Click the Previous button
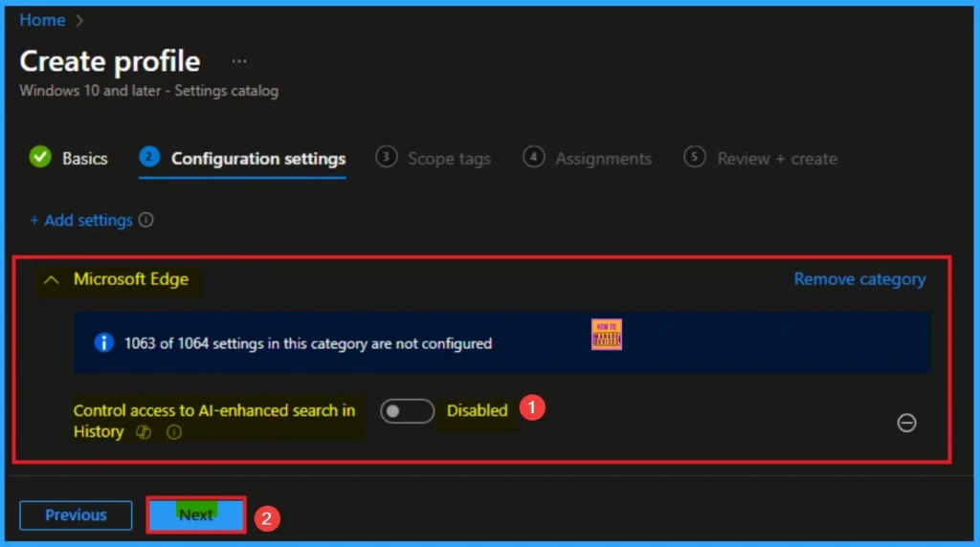The width and height of the screenshot is (980, 547). 76,515
